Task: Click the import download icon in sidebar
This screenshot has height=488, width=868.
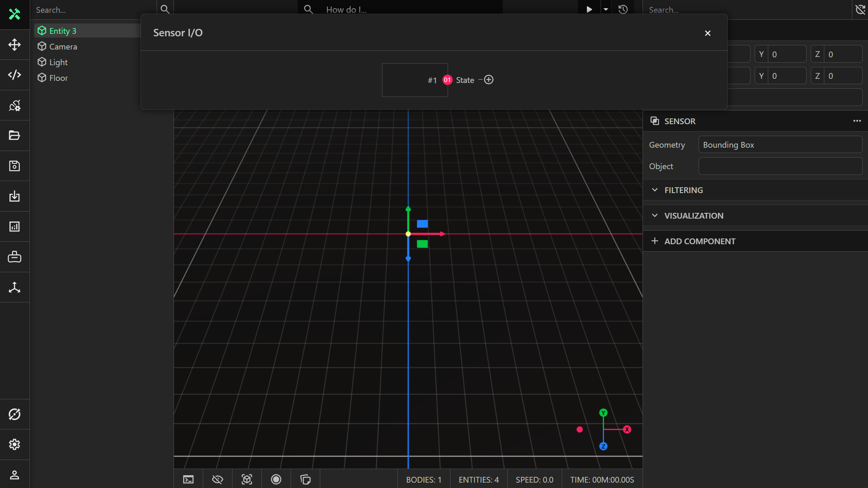Action: tap(14, 196)
